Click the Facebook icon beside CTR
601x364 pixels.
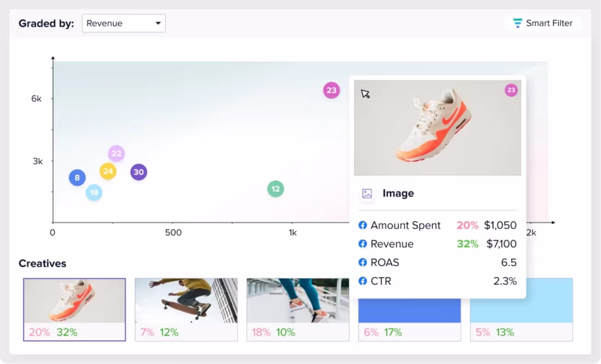[x=363, y=281]
